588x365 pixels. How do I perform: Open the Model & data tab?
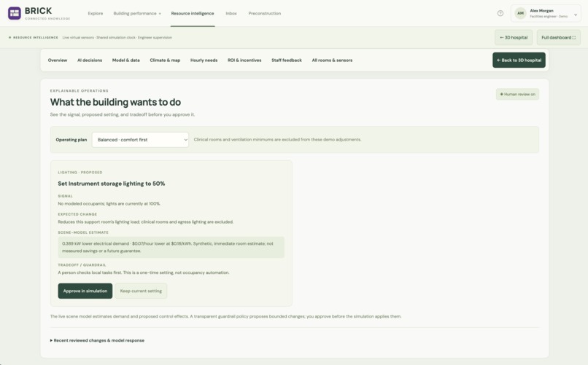point(126,60)
